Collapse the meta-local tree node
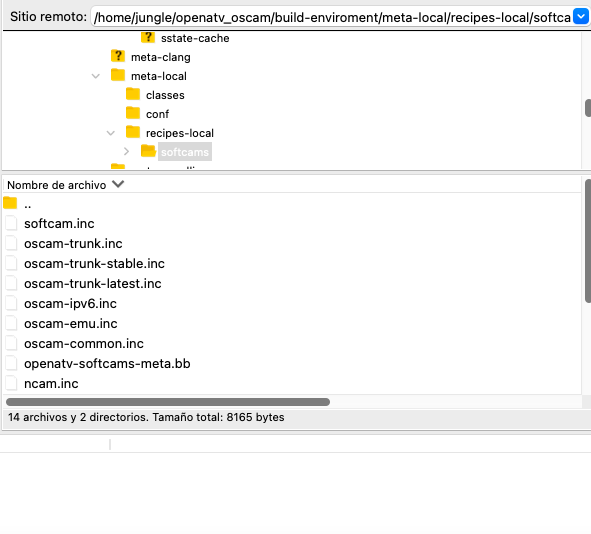The image size is (591, 534). tap(96, 76)
